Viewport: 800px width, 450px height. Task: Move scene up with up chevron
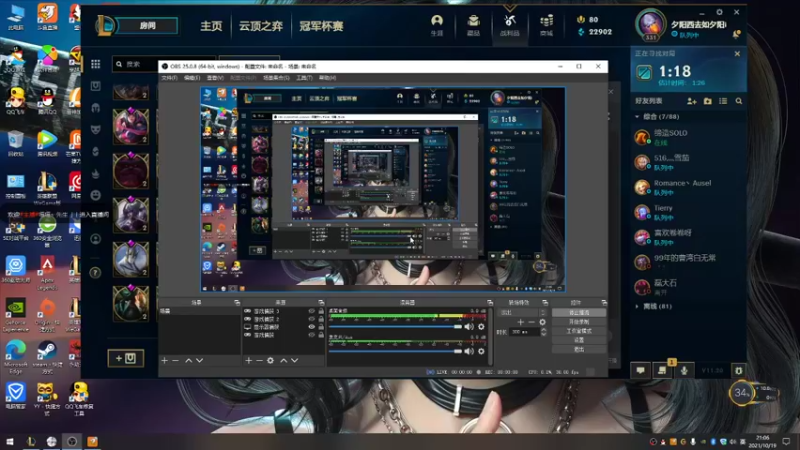(x=188, y=360)
